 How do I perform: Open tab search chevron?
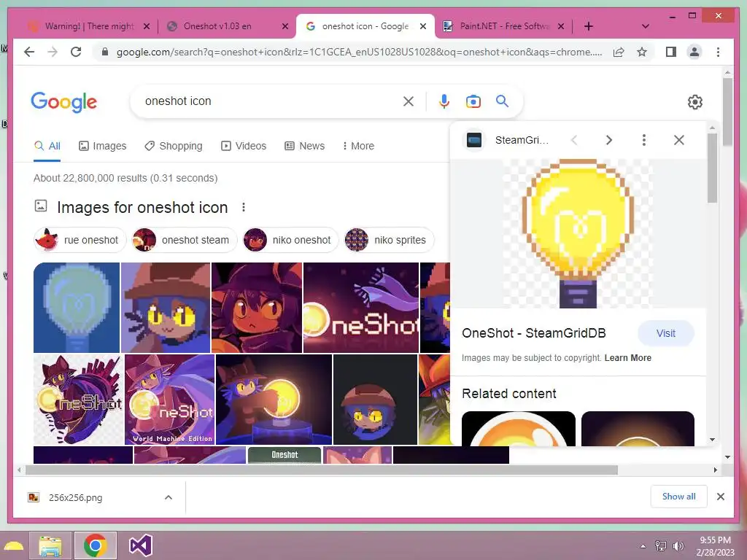click(645, 26)
